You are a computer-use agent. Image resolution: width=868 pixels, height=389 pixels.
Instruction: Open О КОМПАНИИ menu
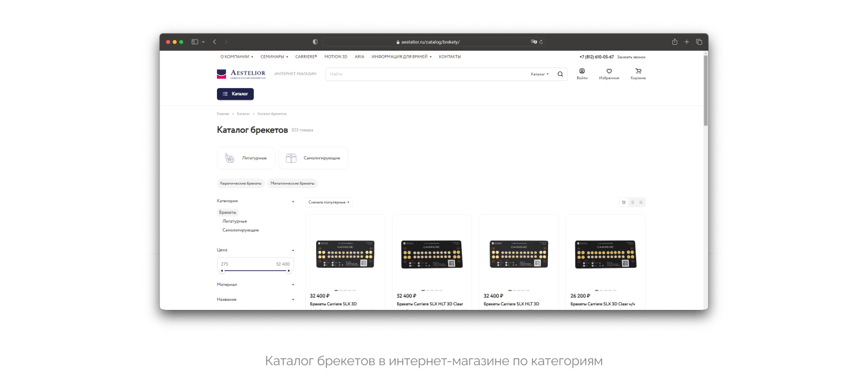(236, 56)
